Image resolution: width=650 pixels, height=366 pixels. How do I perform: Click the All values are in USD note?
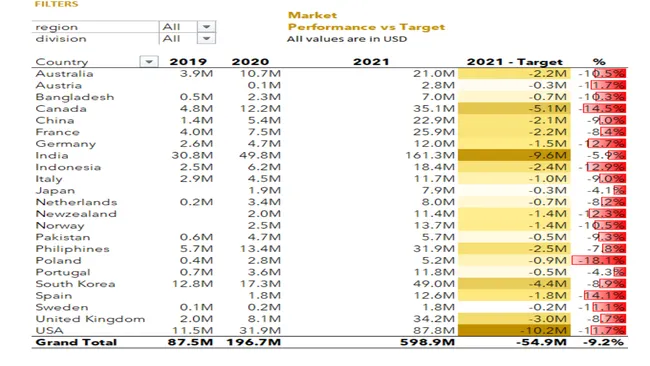click(347, 39)
